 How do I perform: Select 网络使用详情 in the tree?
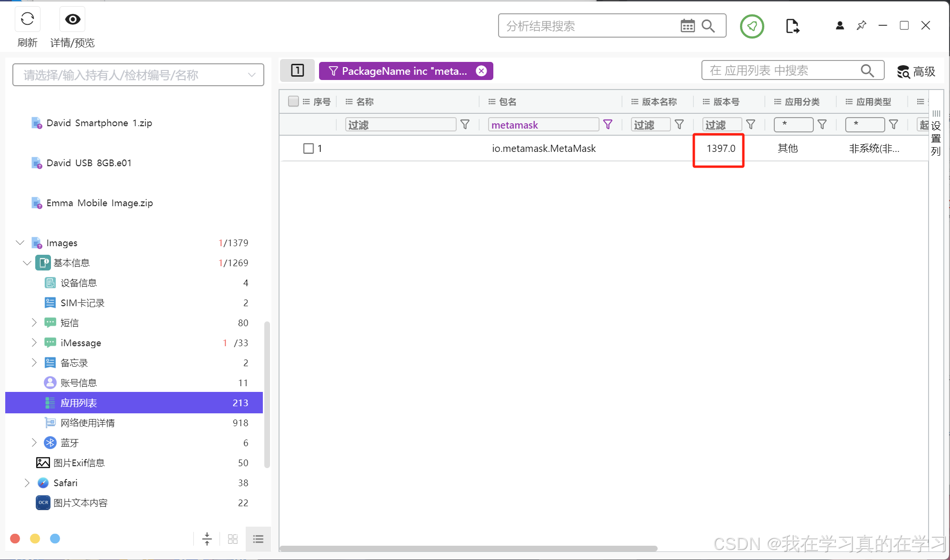tap(88, 423)
